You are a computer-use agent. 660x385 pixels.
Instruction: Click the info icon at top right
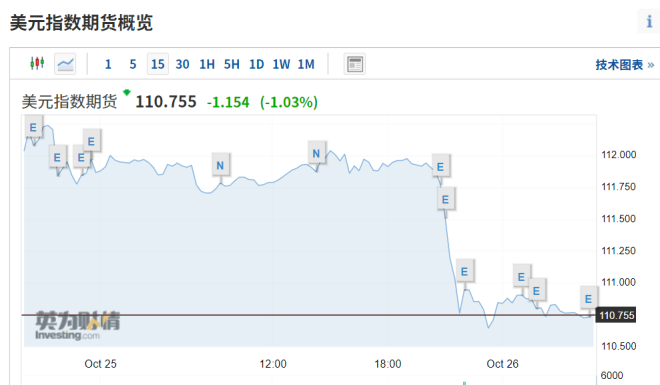pyautogui.click(x=649, y=21)
